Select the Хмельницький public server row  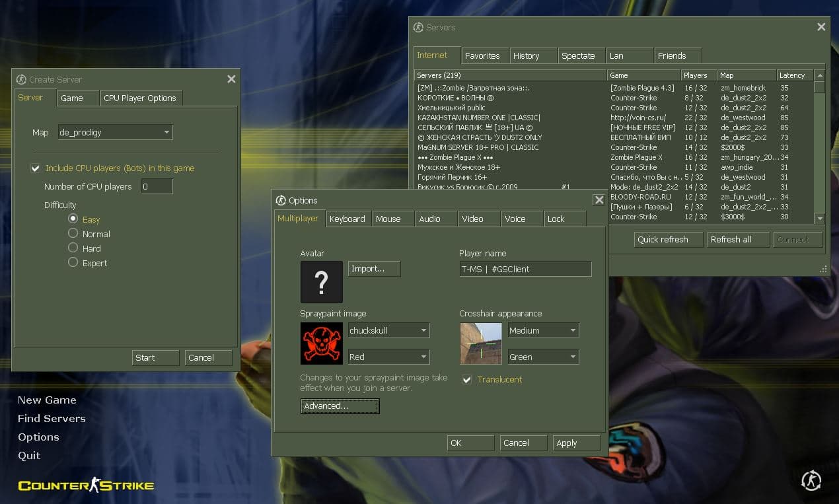(x=614, y=108)
